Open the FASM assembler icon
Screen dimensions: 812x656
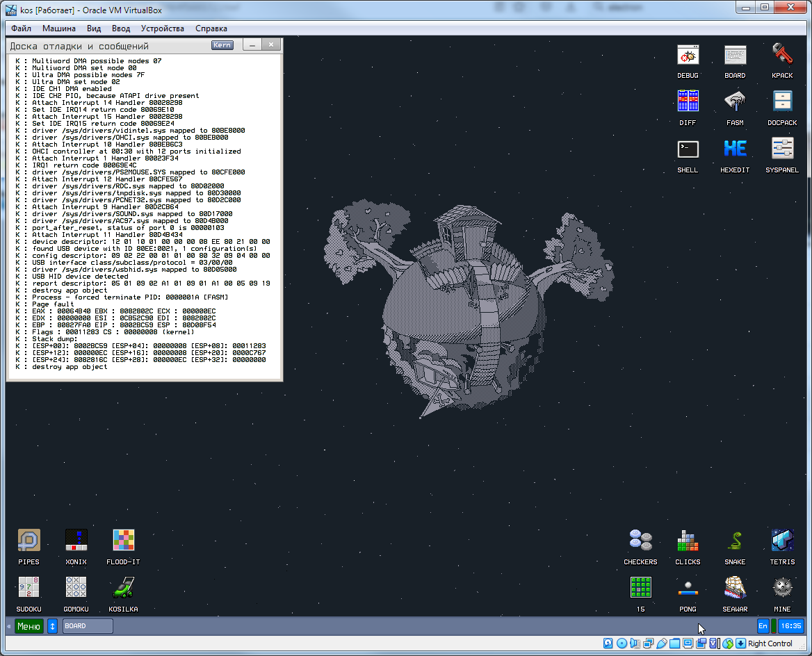pyautogui.click(x=735, y=103)
